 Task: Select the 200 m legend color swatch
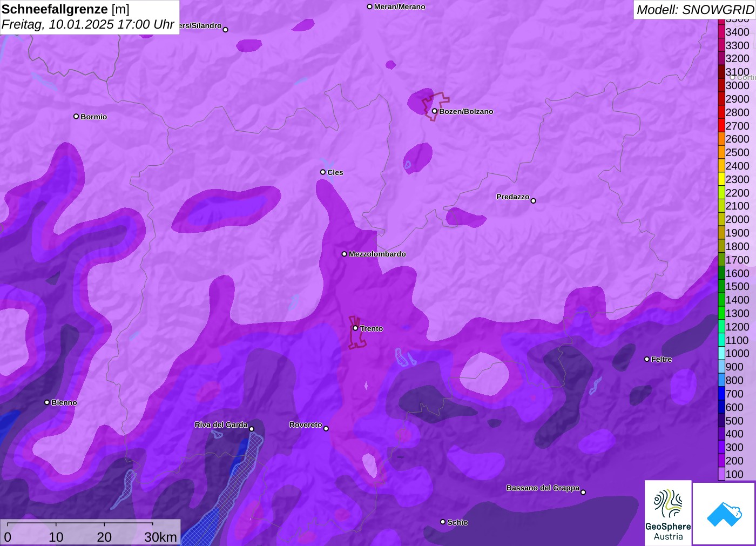tap(721, 461)
